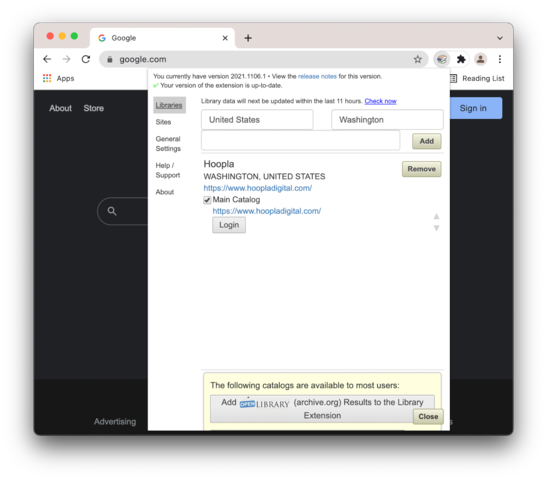Viewport: 547px width, 480px height.
Task: Click the lock icon in address bar
Action: (x=110, y=60)
